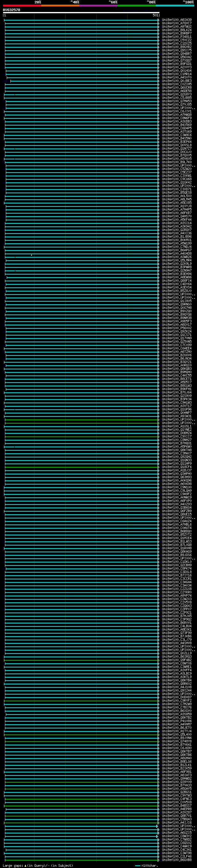The image size is (197, 868).
Task: Select the UniRef100_D0BMZ4 label
Action: pyautogui.click(x=176, y=433)
